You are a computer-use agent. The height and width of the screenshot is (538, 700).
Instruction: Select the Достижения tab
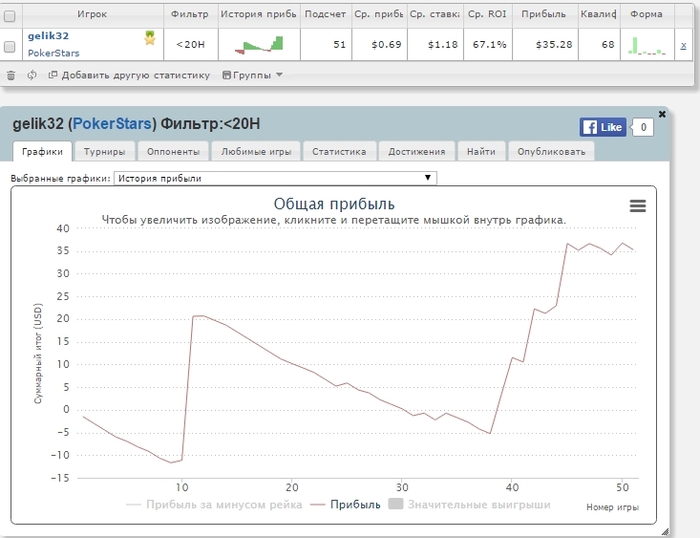417,152
